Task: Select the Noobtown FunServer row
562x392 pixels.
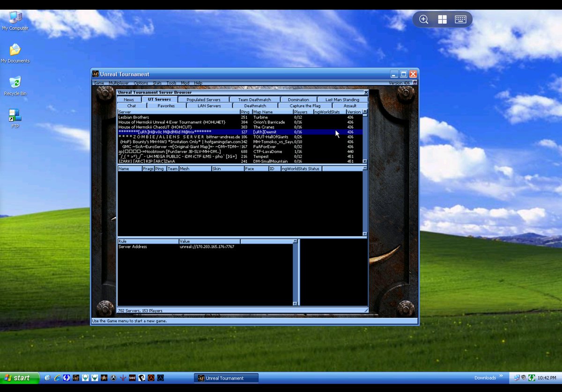Action: click(x=240, y=152)
